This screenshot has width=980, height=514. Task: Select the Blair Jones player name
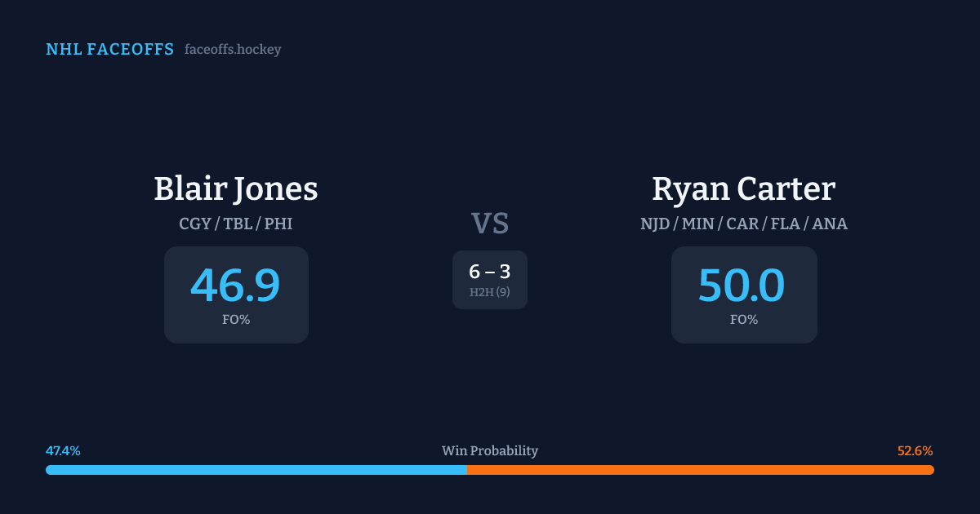[236, 189]
